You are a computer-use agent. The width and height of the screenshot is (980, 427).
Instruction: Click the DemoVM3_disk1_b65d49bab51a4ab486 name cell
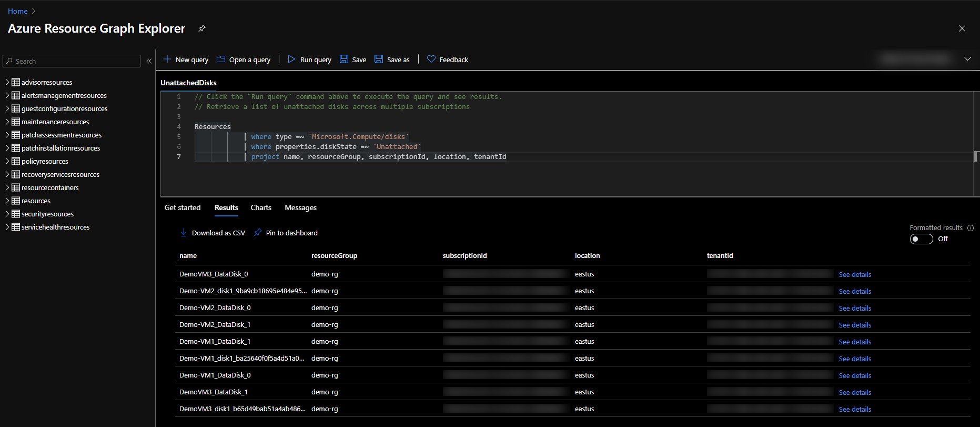pos(242,409)
